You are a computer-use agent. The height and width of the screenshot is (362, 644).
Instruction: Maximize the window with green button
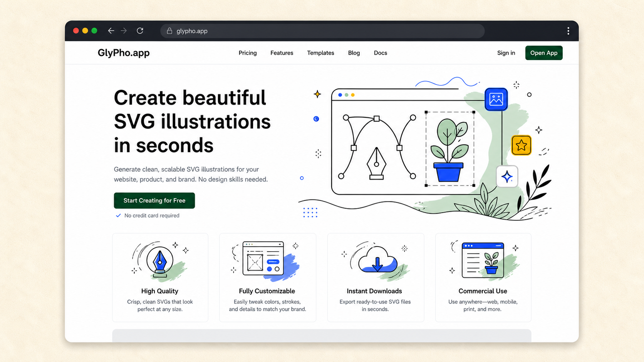(x=94, y=31)
